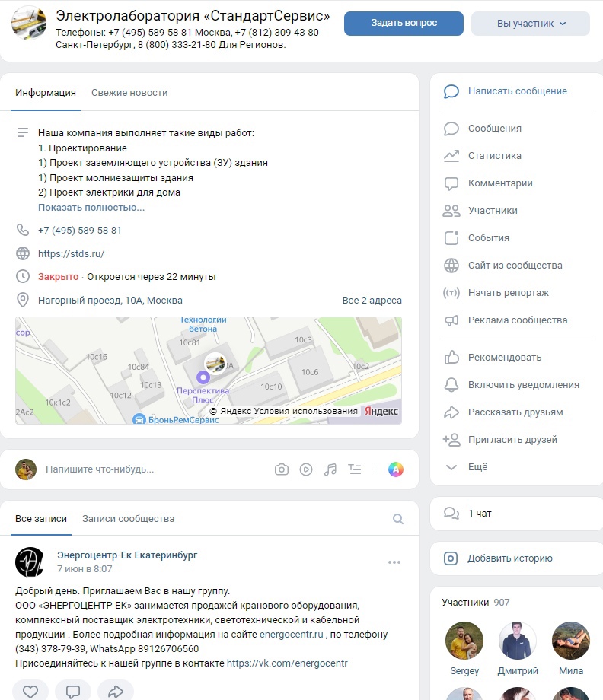Click the 'Закрыто' opening hours status
This screenshot has height=700, width=603.
click(x=58, y=277)
